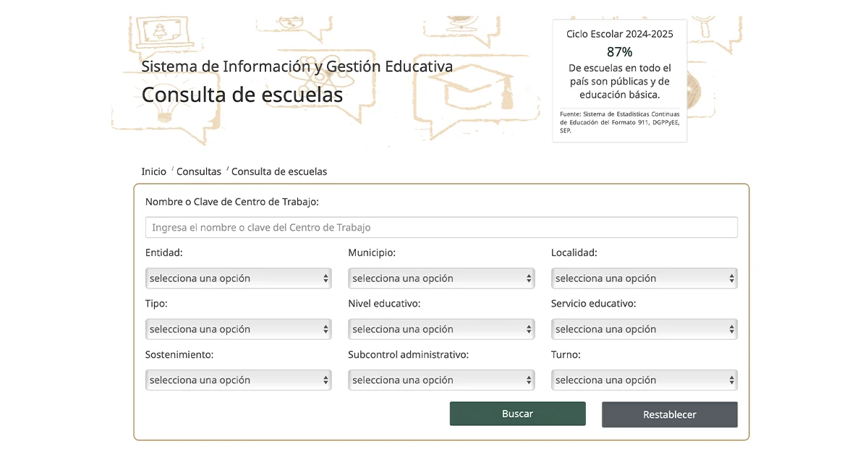The image size is (868, 454).
Task: Click the Municipio: label
Action: [x=372, y=253]
